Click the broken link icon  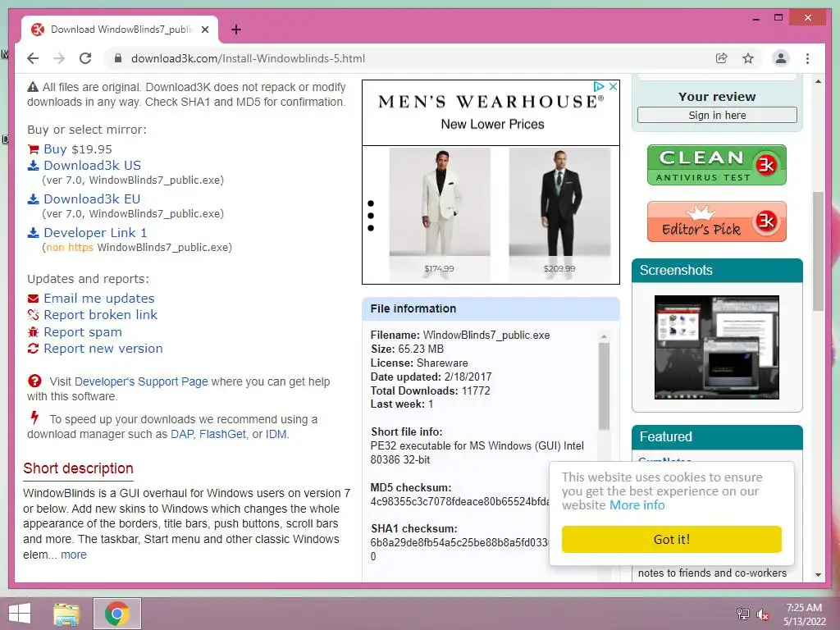[33, 315]
